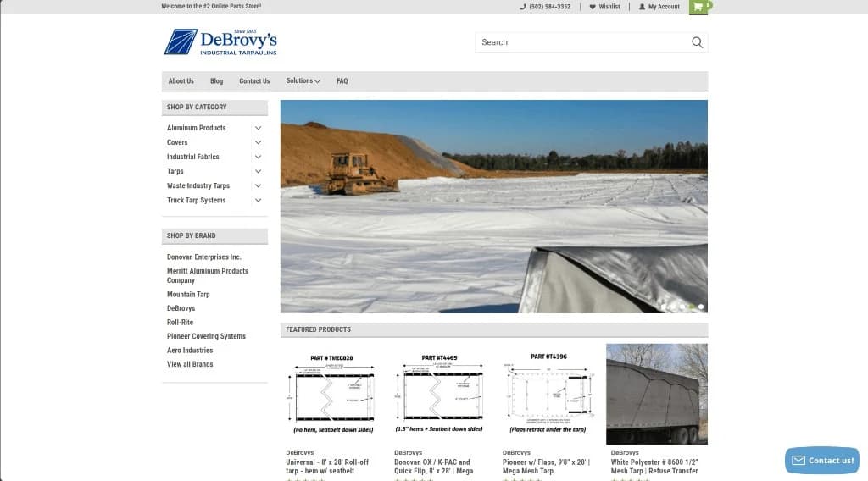
Task: Click the Shop By Category heading
Action: (x=197, y=108)
